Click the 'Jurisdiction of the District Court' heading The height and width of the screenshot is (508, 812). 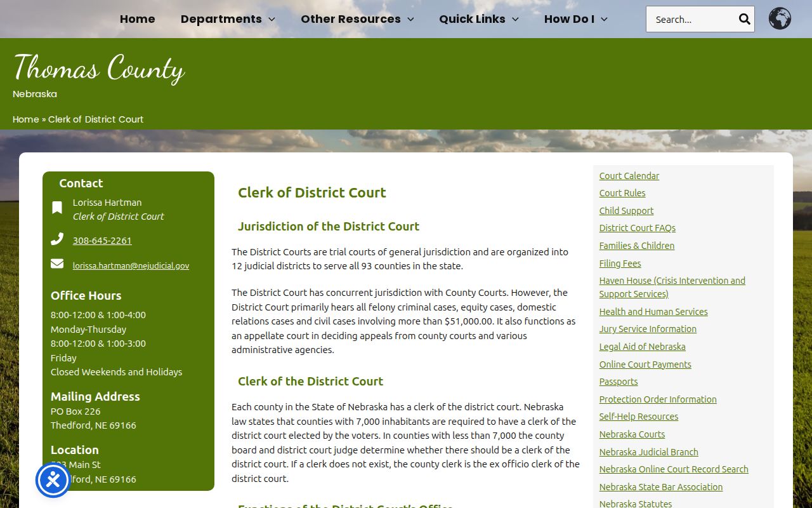(x=329, y=226)
